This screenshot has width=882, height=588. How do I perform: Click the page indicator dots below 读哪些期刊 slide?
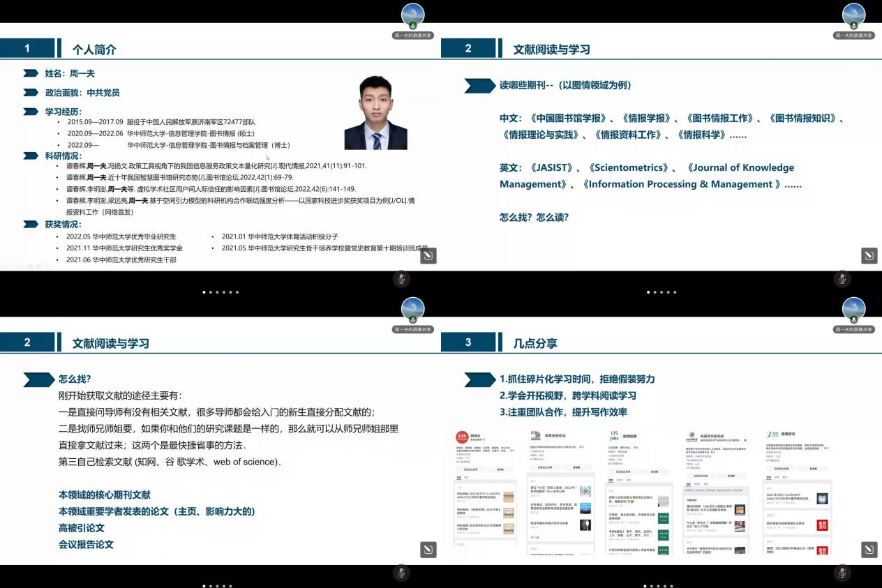(661, 292)
